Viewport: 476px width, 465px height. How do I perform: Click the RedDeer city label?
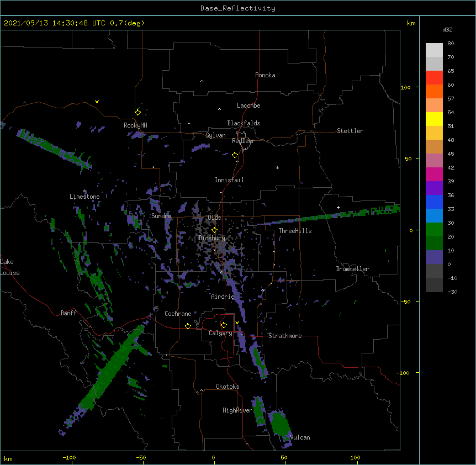243,141
